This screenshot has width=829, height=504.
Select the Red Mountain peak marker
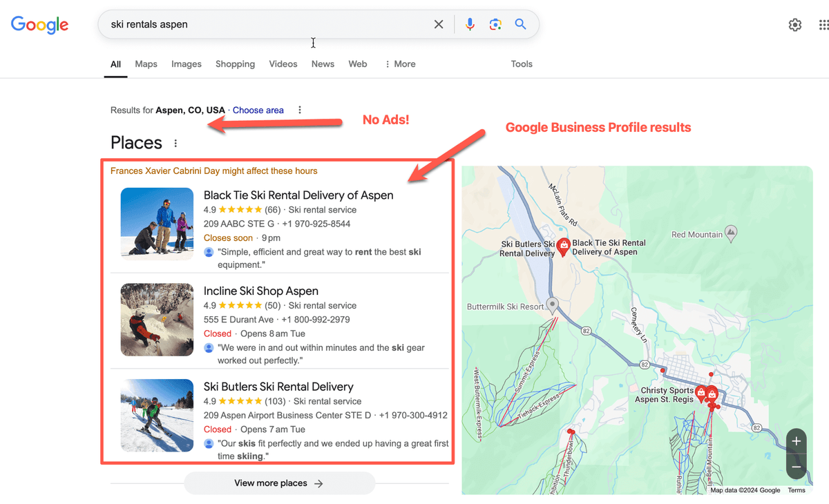732,232
